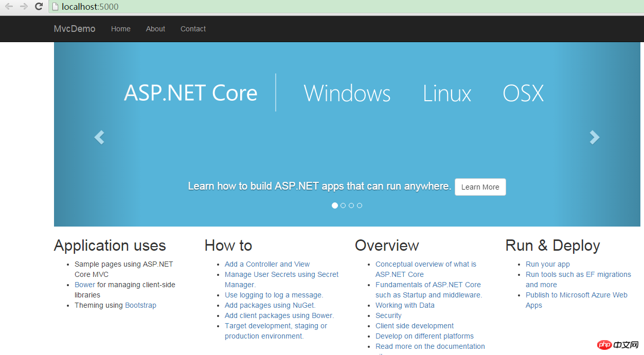Open Use logging to log a message
The width and height of the screenshot is (644, 355).
click(x=274, y=295)
